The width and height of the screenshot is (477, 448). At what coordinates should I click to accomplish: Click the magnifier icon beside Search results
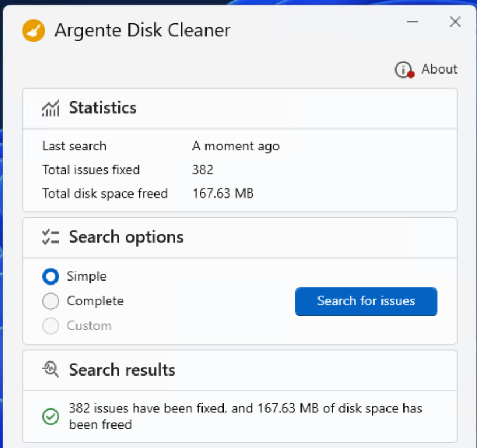[50, 369]
